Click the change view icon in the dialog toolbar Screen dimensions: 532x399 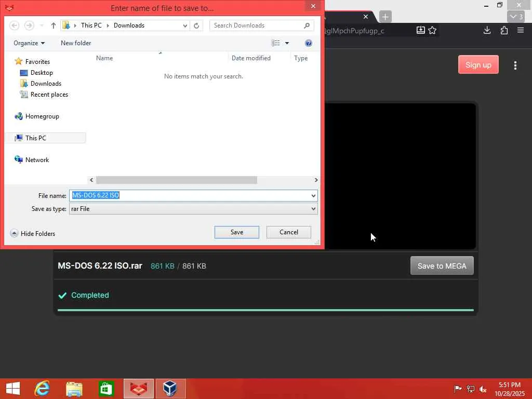[x=275, y=43]
